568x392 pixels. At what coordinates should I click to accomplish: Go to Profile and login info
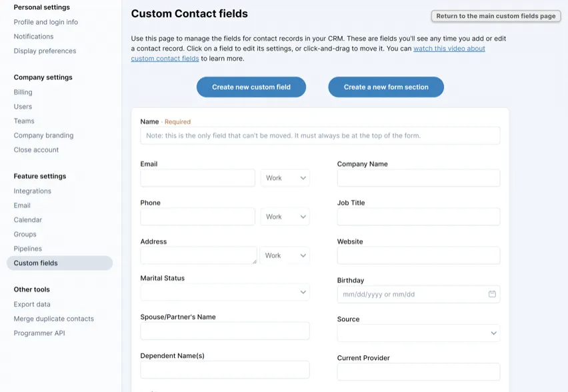(x=44, y=21)
